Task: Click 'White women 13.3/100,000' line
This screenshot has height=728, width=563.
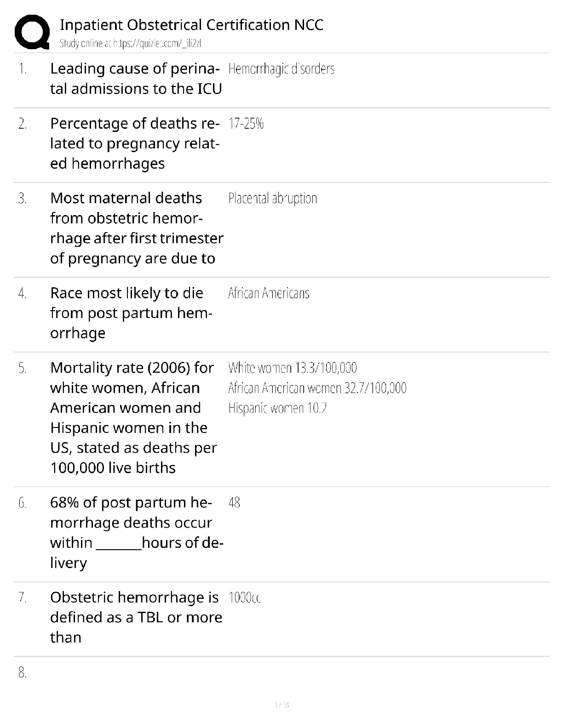Action: [292, 368]
